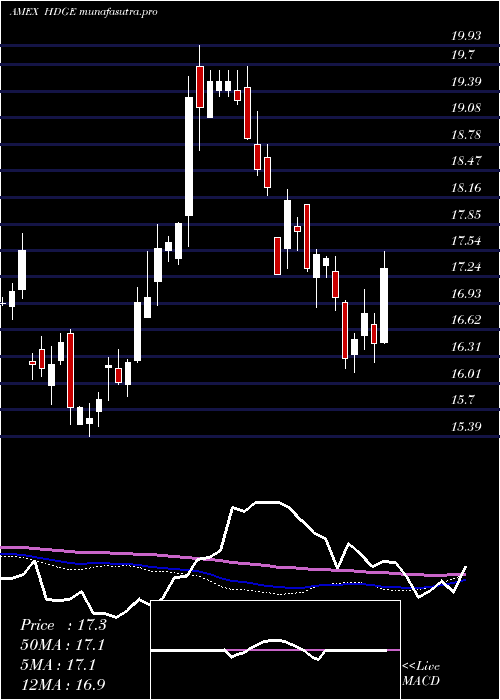Click the 18.47 price axis label

(x=466, y=161)
